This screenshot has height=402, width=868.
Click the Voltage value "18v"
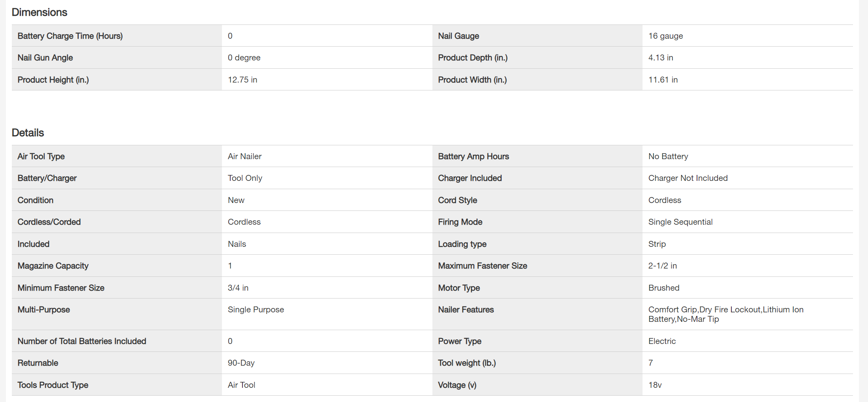(655, 385)
